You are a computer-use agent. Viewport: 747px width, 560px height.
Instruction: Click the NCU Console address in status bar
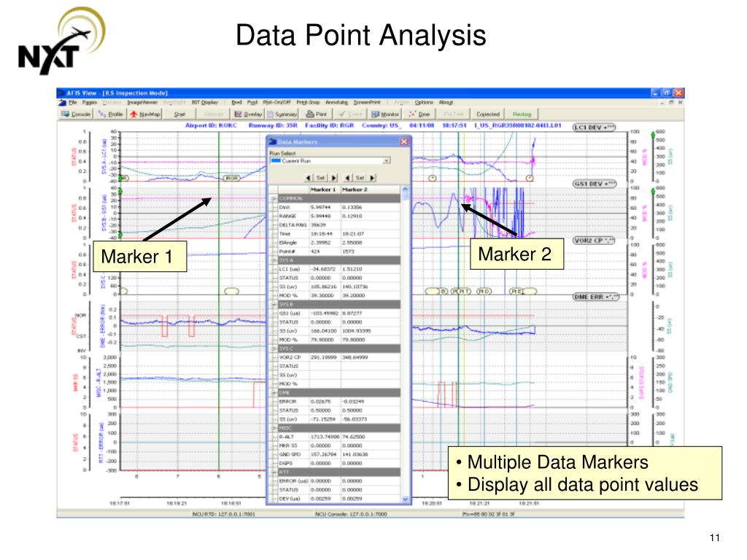pos(351,514)
